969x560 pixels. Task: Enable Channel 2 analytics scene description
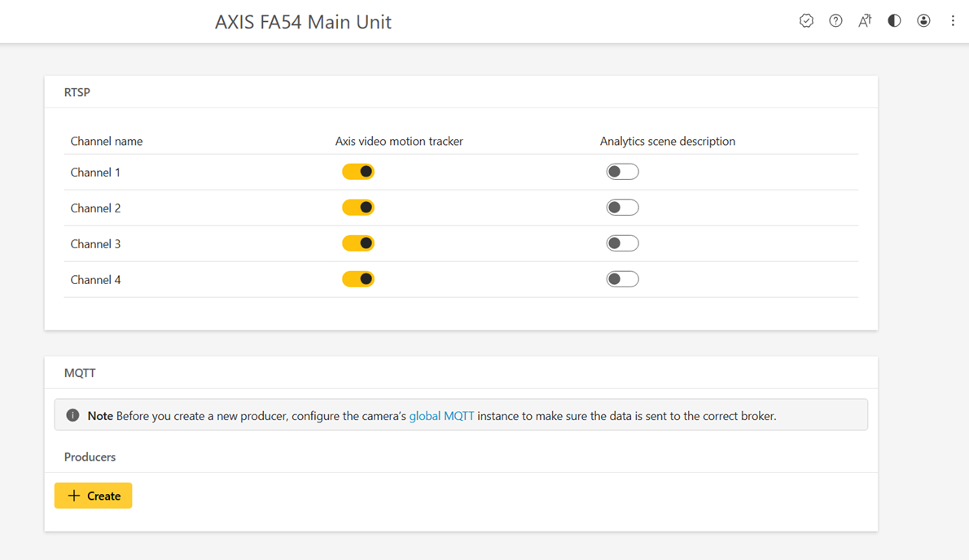[622, 208]
